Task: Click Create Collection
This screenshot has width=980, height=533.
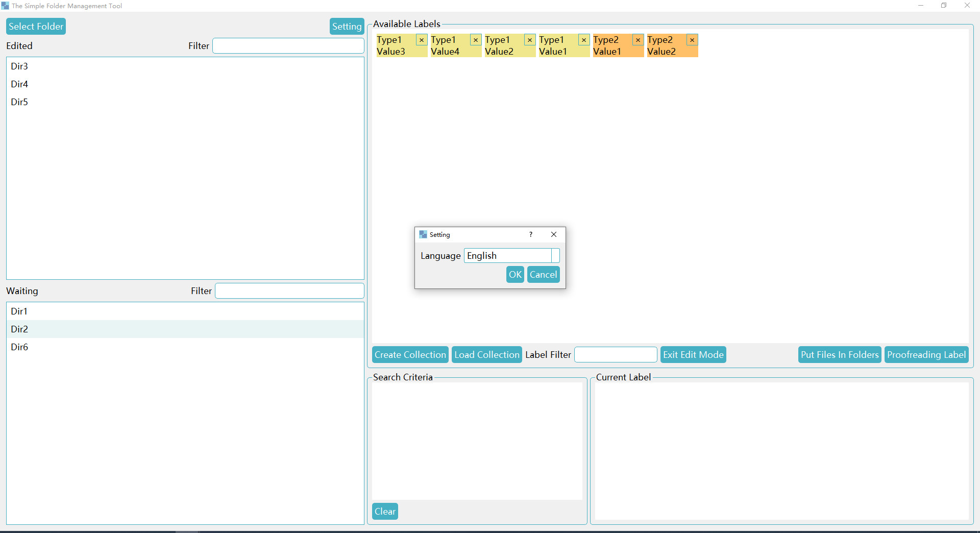Action: [410, 354]
